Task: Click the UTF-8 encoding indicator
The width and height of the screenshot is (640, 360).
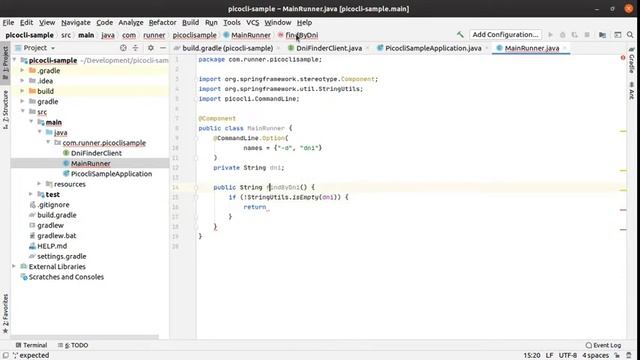Action: pyautogui.click(x=567, y=355)
